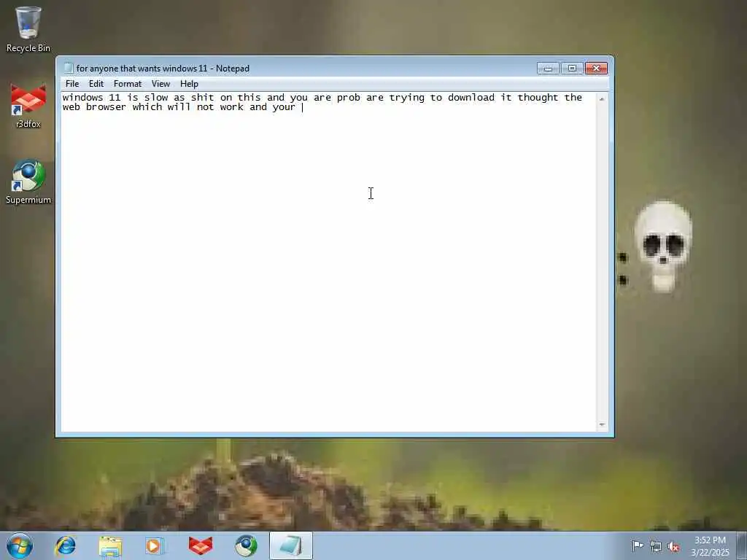Open the Edit menu

pos(96,84)
